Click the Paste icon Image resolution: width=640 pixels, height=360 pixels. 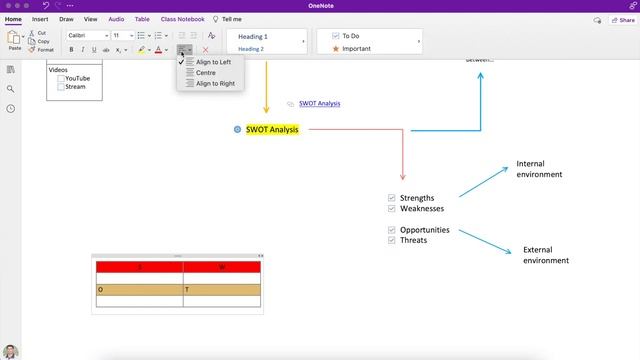pos(13,38)
